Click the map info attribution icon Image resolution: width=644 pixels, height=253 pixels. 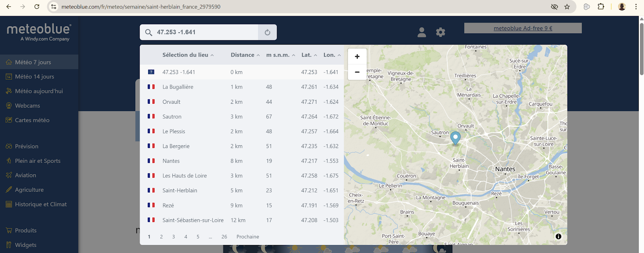(558, 237)
